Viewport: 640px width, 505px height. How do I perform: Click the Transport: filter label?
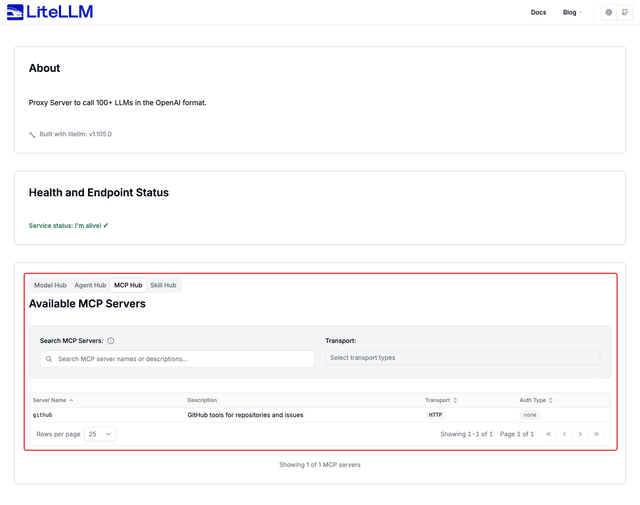[341, 340]
